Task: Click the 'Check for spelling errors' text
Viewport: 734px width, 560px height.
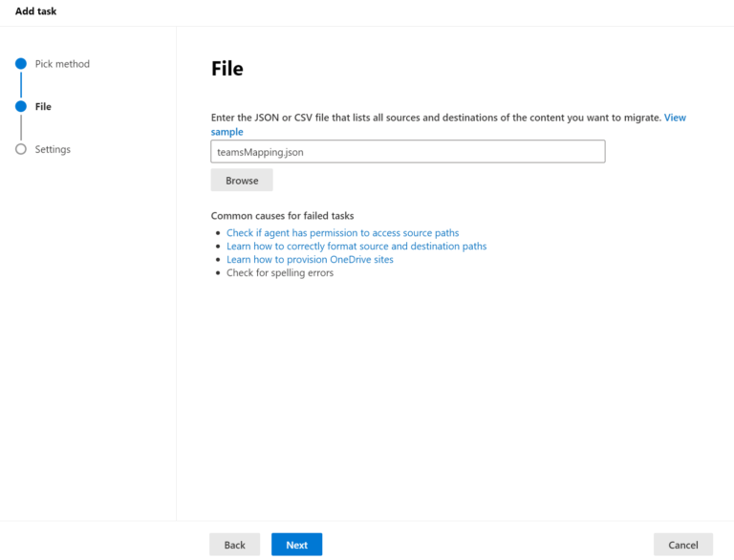Action: [x=280, y=272]
